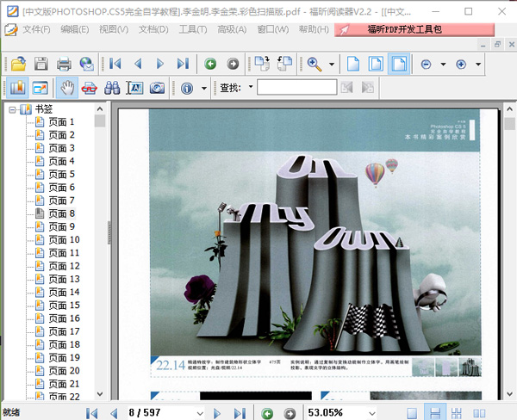Image resolution: width=517 pixels, height=420 pixels.
Task: Email the document with globe envelope icon
Action: pyautogui.click(x=87, y=64)
